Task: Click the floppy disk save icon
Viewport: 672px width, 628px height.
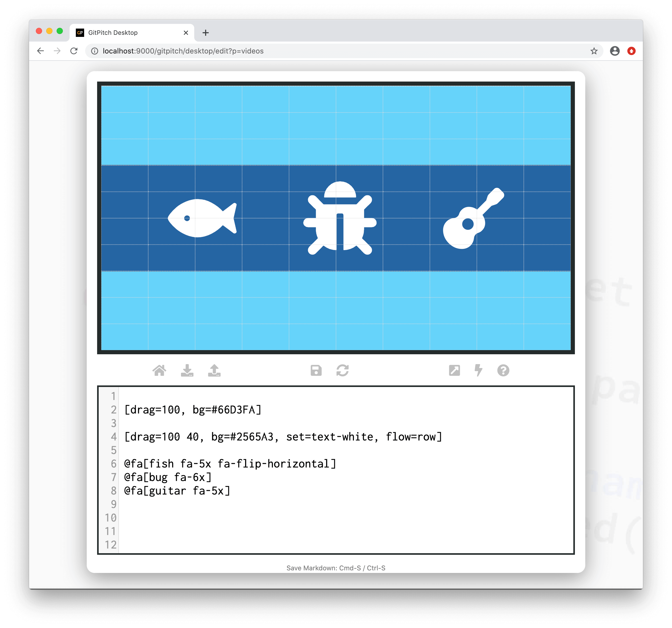Action: (316, 370)
